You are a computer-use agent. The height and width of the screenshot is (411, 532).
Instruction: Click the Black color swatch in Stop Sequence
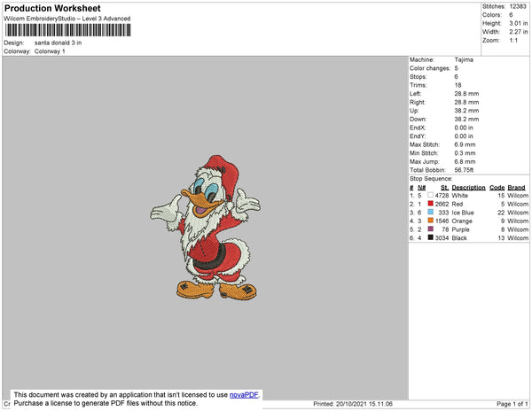tap(431, 237)
